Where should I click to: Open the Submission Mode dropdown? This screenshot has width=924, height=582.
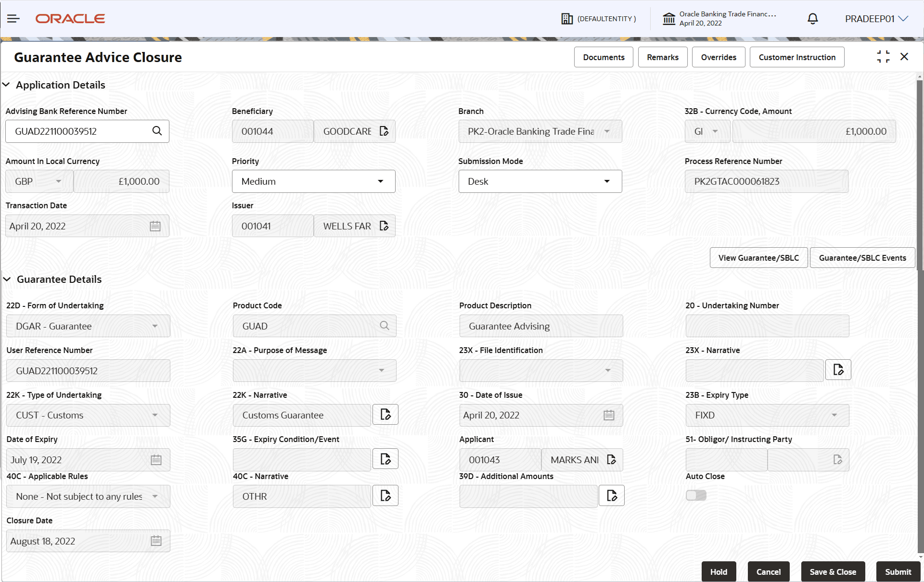(x=607, y=181)
